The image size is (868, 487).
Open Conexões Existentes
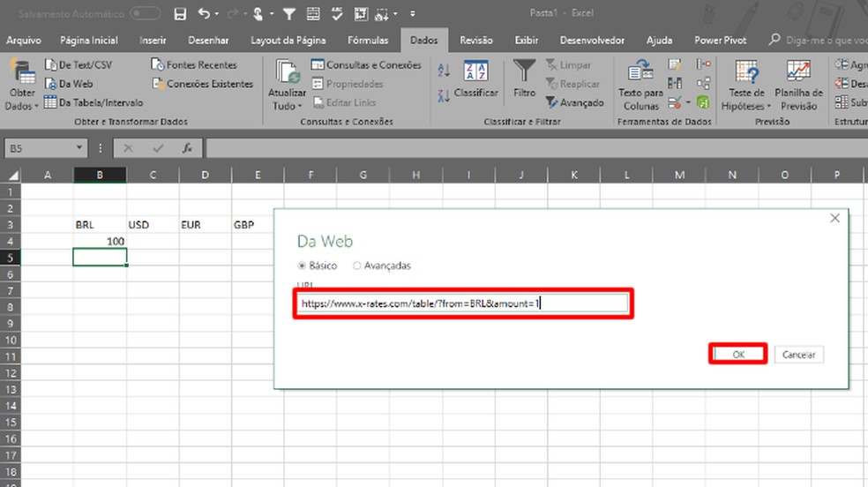pos(202,84)
